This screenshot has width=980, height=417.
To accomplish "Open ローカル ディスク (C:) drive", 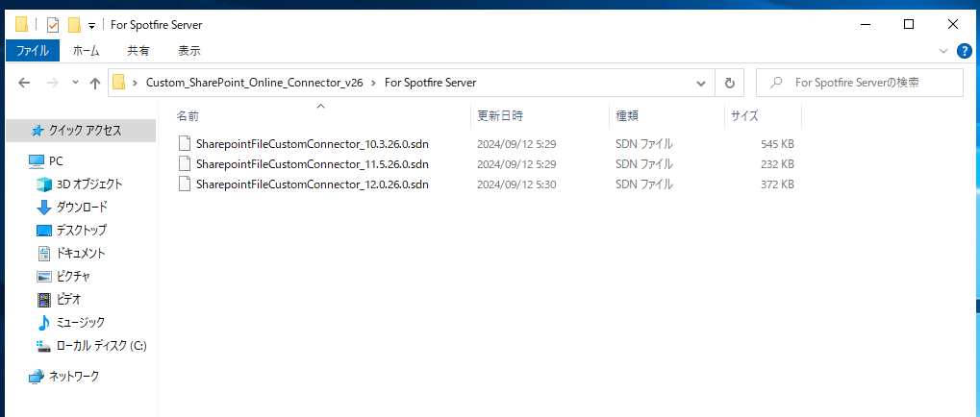I will (x=101, y=345).
